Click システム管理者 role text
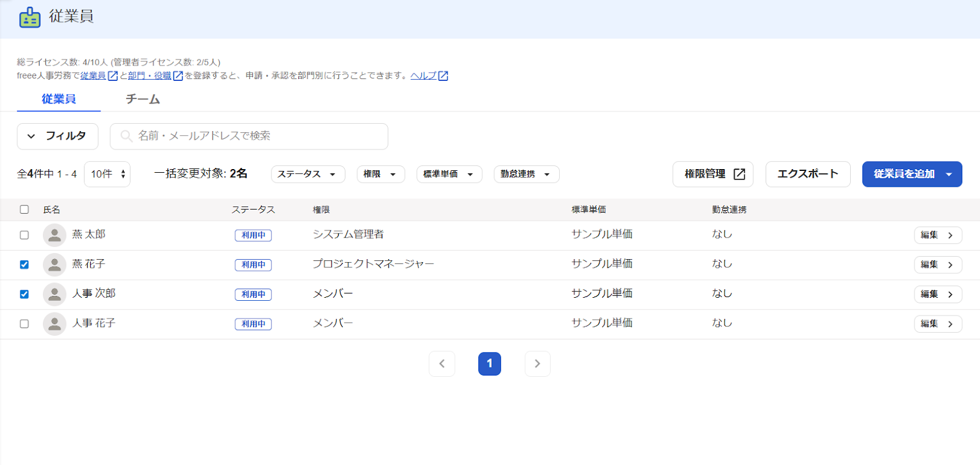Image resolution: width=980 pixels, height=465 pixels. 348,235
